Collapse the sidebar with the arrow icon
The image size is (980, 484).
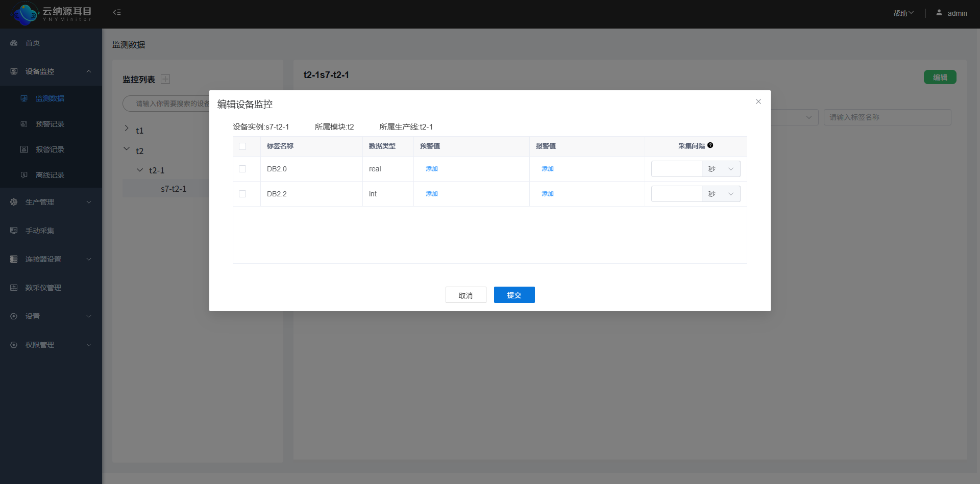[x=117, y=12]
